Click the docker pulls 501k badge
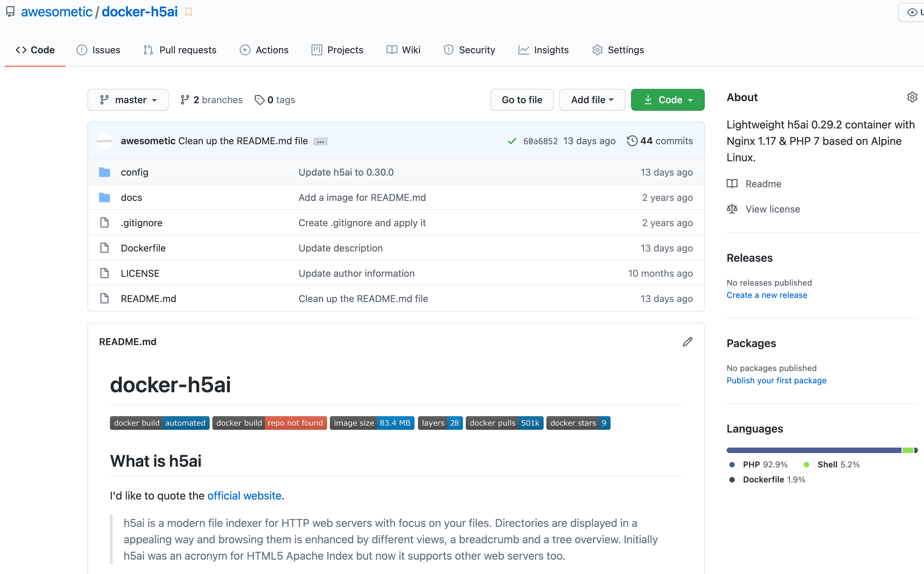This screenshot has width=924, height=574. click(x=504, y=423)
